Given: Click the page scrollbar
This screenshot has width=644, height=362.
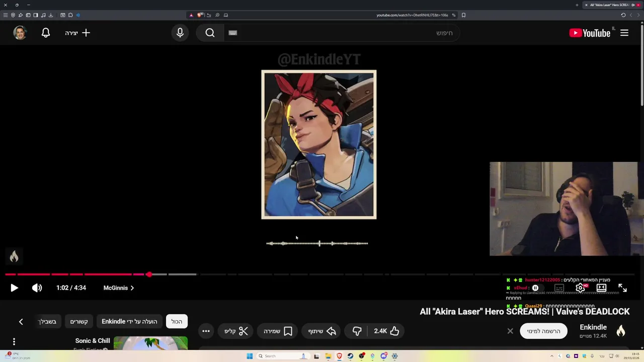Looking at the screenshot, I should [641, 65].
